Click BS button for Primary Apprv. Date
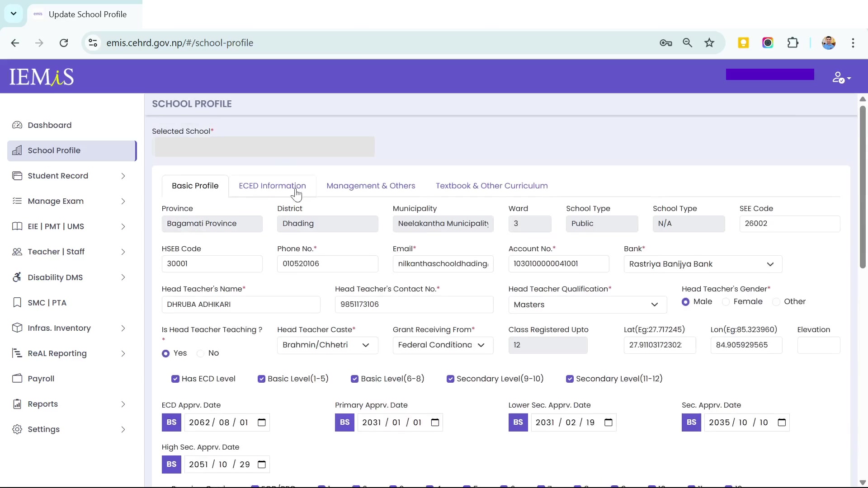 (x=344, y=422)
